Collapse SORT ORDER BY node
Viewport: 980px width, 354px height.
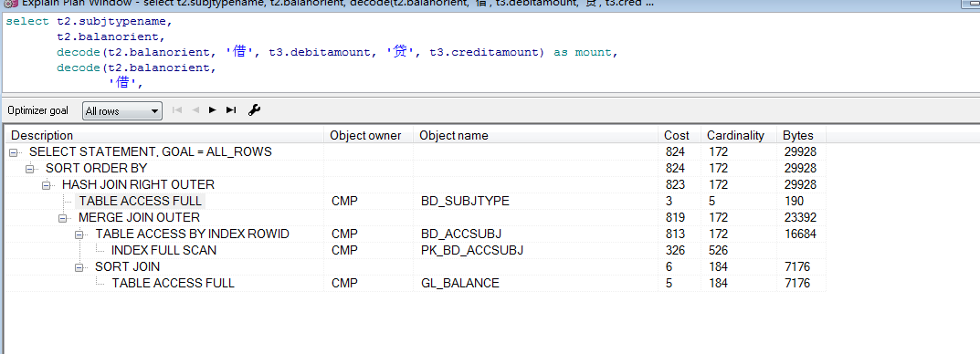29,169
